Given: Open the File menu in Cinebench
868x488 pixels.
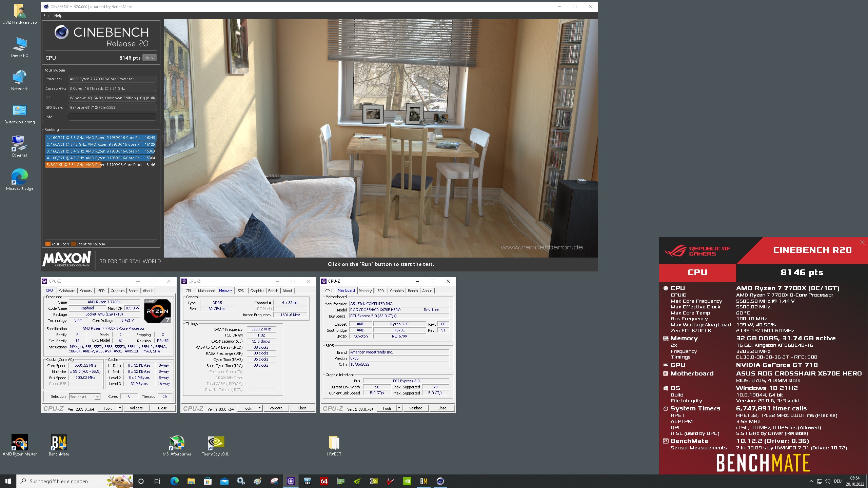Looking at the screenshot, I should click(x=46, y=16).
